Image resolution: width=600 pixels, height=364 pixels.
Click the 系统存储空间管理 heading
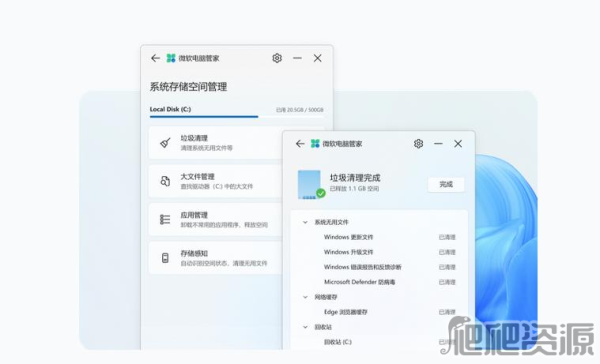[x=188, y=87]
